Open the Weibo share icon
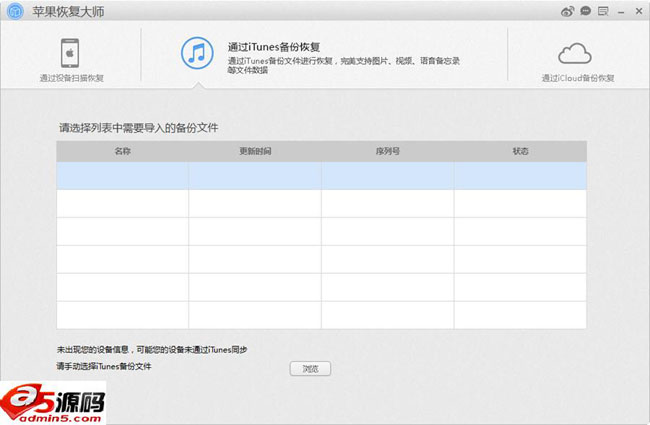 click(x=568, y=12)
